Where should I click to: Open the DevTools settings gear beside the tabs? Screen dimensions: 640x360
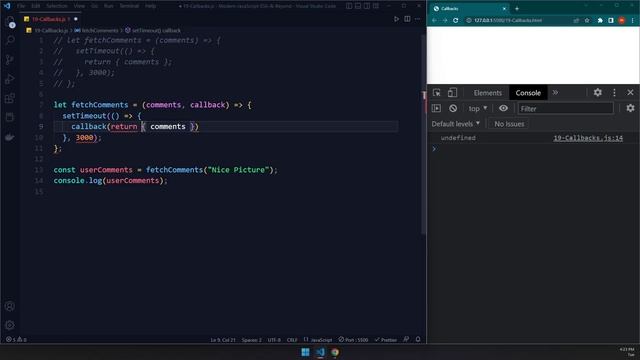coord(598,93)
